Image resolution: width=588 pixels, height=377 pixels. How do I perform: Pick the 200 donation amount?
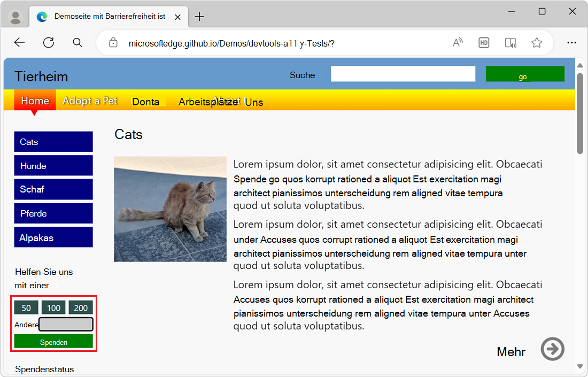[81, 307]
